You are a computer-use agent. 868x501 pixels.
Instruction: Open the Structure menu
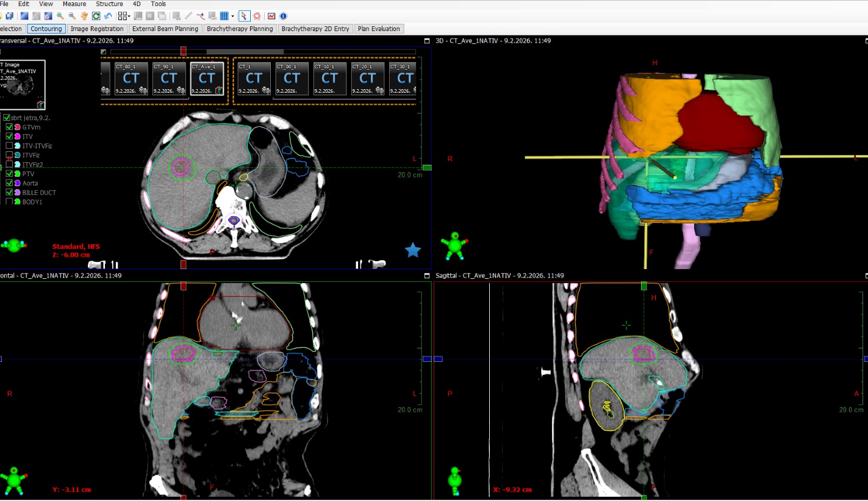pos(109,4)
